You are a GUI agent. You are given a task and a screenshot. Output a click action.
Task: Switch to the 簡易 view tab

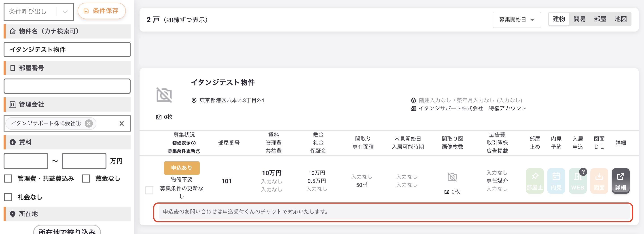click(579, 19)
